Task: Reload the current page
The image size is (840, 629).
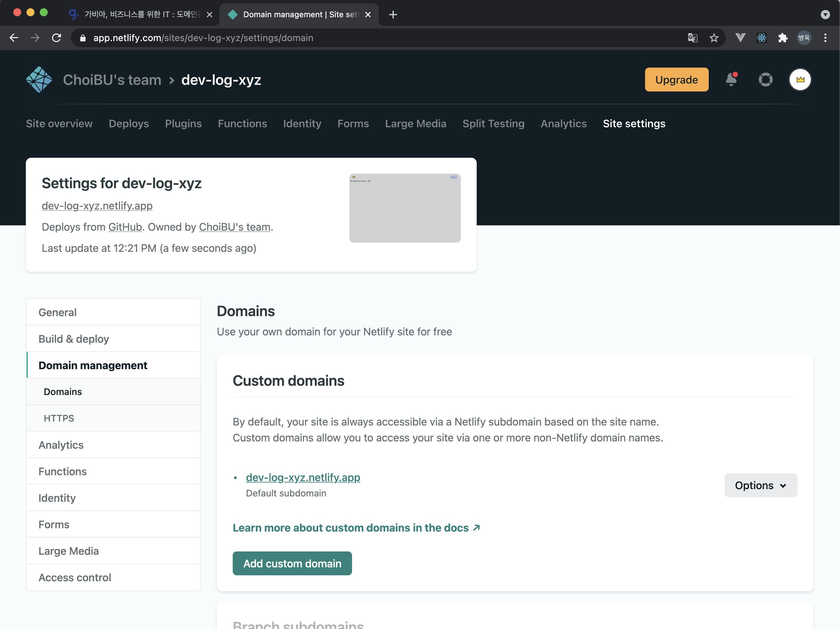Action: (x=57, y=38)
